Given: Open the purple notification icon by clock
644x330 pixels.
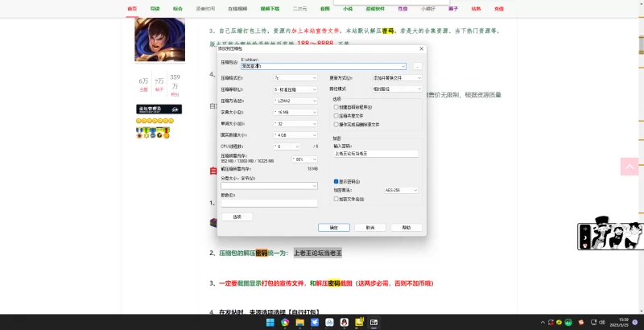Looking at the screenshot, I should (635, 323).
